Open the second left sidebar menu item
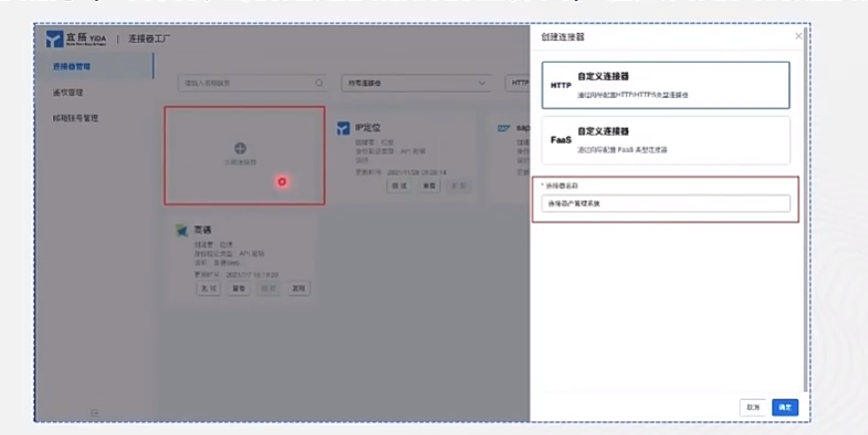The width and height of the screenshot is (868, 435). [68, 93]
